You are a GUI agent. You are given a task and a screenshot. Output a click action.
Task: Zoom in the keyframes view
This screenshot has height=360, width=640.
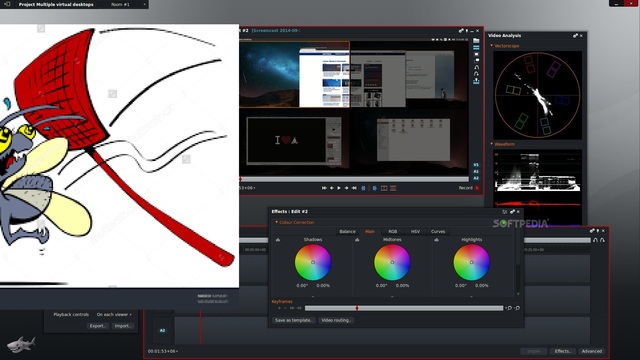(509, 308)
